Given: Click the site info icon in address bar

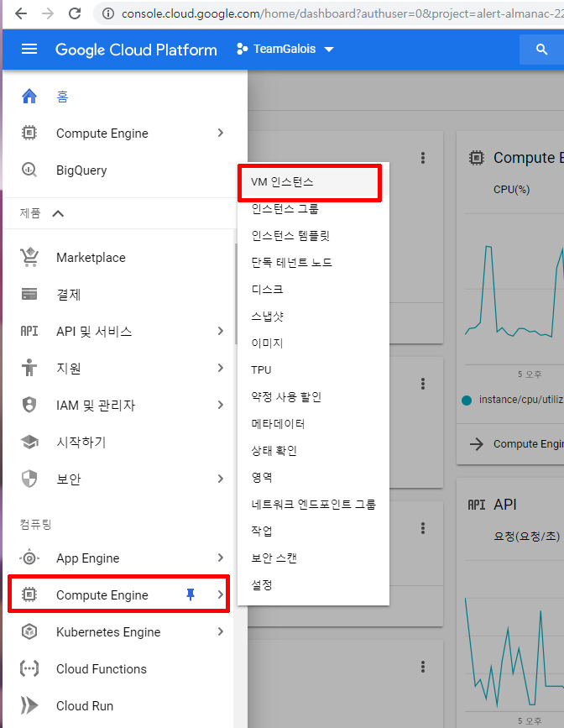Looking at the screenshot, I should (x=108, y=14).
